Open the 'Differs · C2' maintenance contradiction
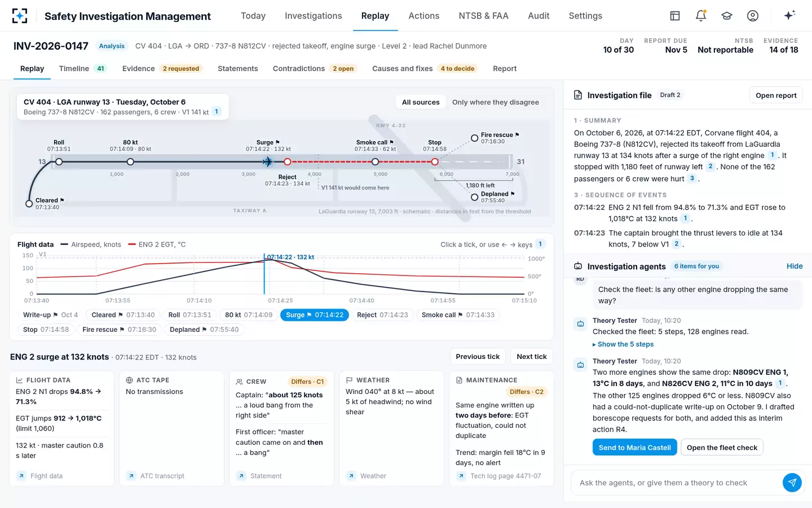The image size is (812, 508). tap(527, 392)
